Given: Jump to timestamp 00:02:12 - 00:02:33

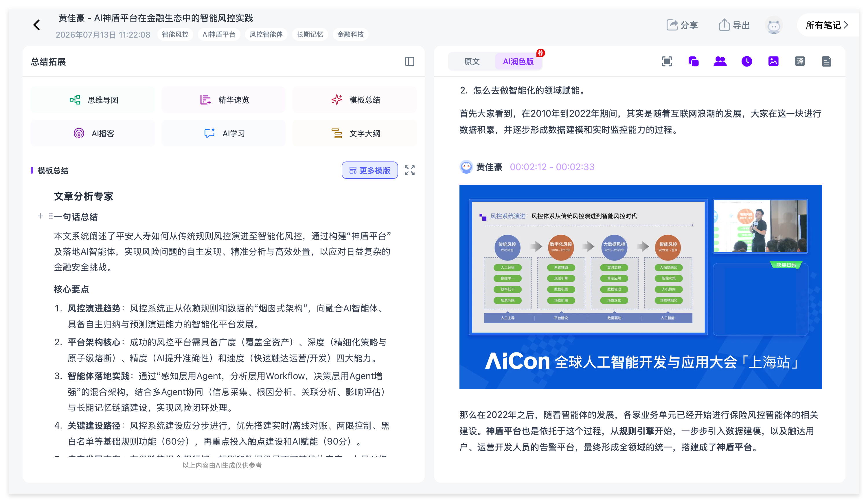Looking at the screenshot, I should pyautogui.click(x=552, y=167).
